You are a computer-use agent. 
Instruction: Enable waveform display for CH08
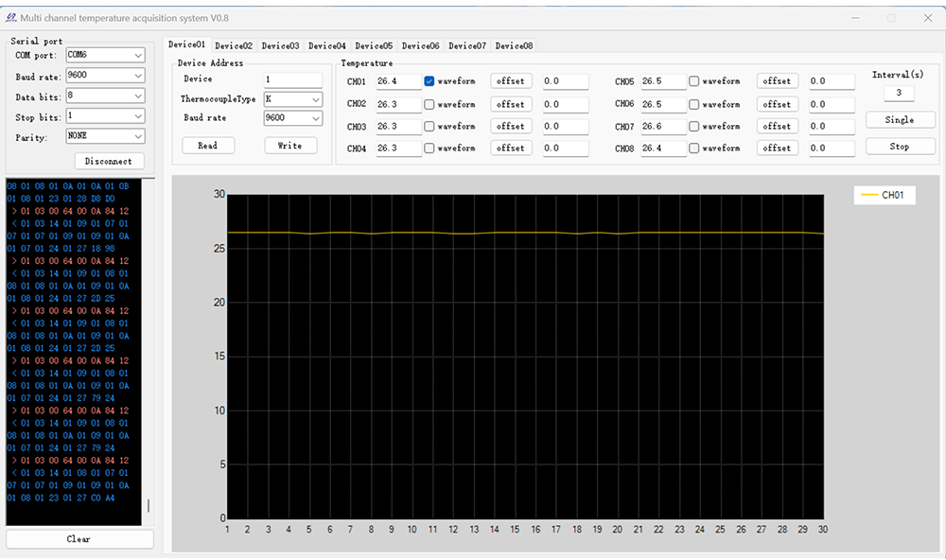coord(695,148)
